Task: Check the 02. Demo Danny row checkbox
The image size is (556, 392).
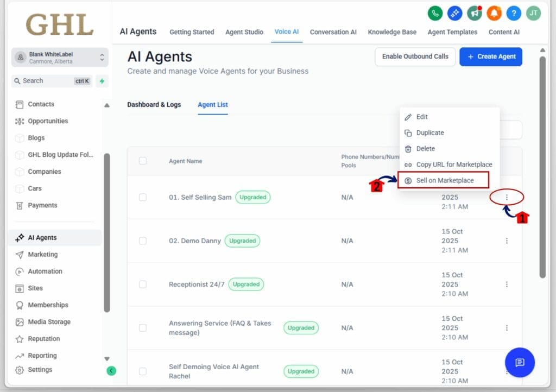Action: tap(143, 241)
